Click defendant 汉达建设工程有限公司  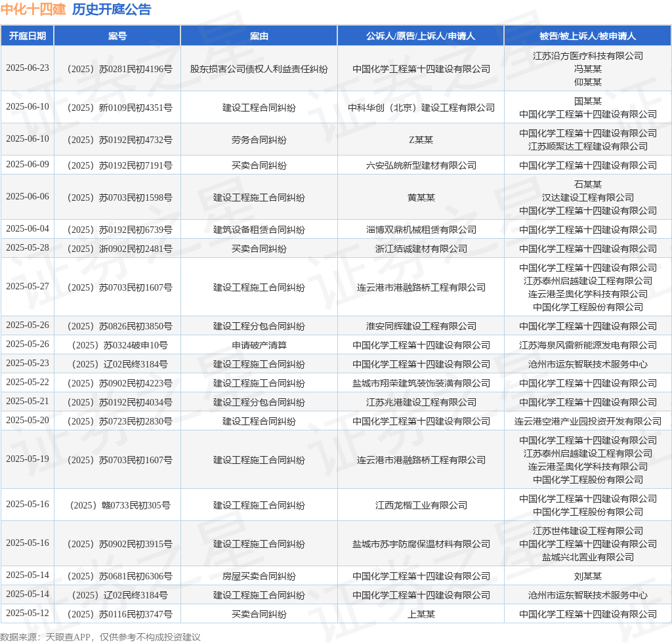pos(587,197)
